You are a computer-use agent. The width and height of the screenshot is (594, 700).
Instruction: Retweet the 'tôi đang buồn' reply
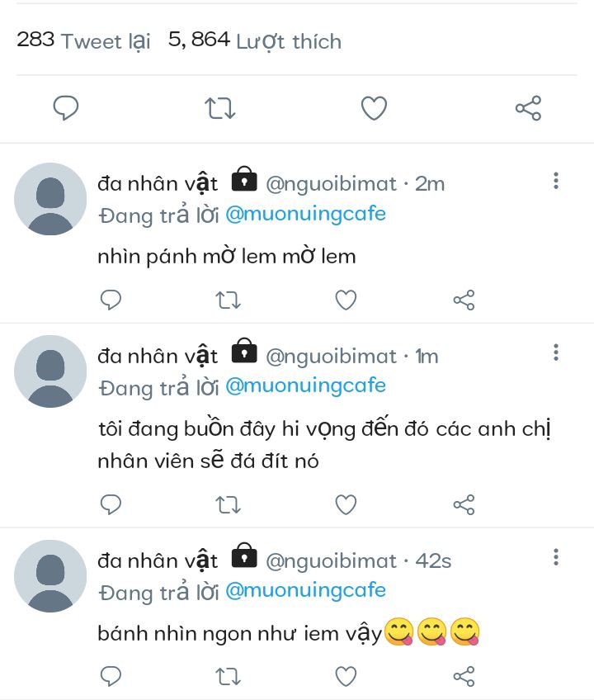pyautogui.click(x=228, y=504)
